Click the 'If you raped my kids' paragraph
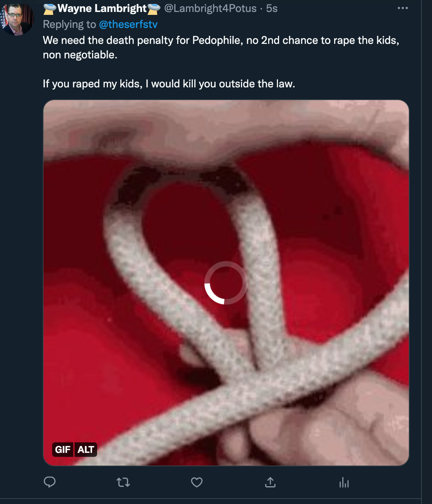This screenshot has width=432, height=504. 169,84
